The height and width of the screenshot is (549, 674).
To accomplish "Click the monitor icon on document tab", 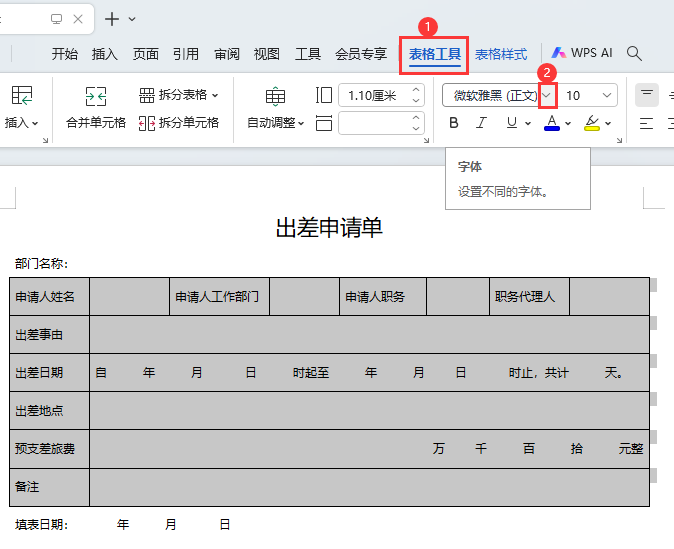I will pyautogui.click(x=56, y=19).
